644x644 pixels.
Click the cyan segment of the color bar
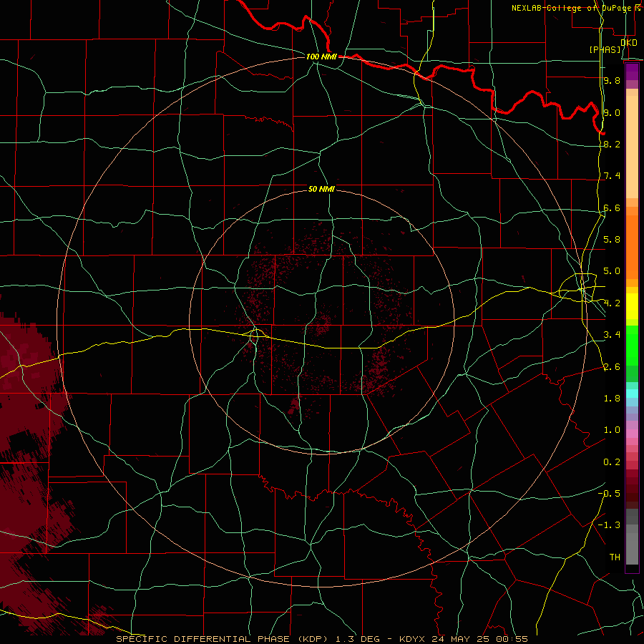[x=632, y=394]
